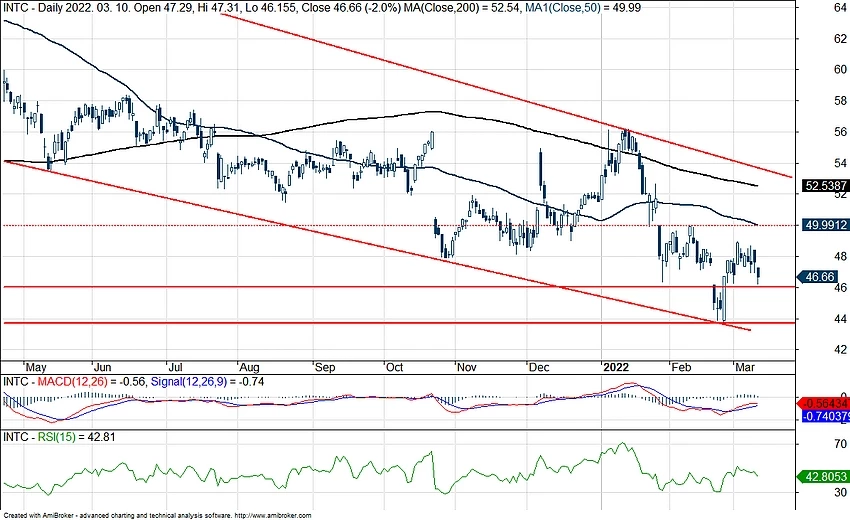Viewport: 850px width, 520px height.
Task: Click the 70 level on RSI axis
Action: click(x=840, y=444)
